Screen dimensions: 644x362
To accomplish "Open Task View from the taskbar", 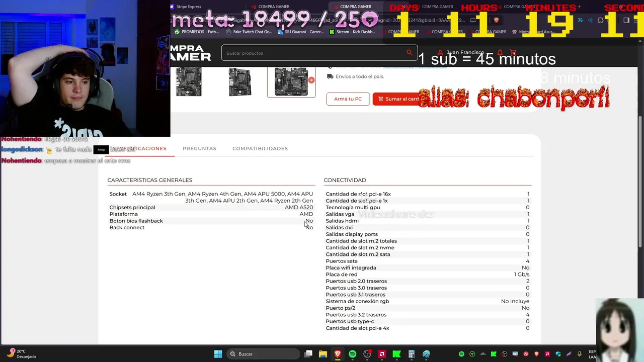I will pos(308,354).
